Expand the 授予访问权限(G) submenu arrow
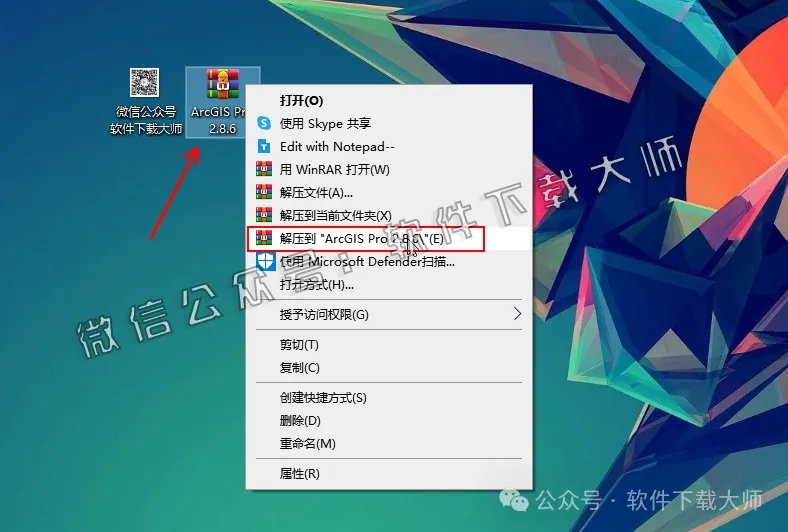Image resolution: width=788 pixels, height=532 pixels. click(x=518, y=314)
